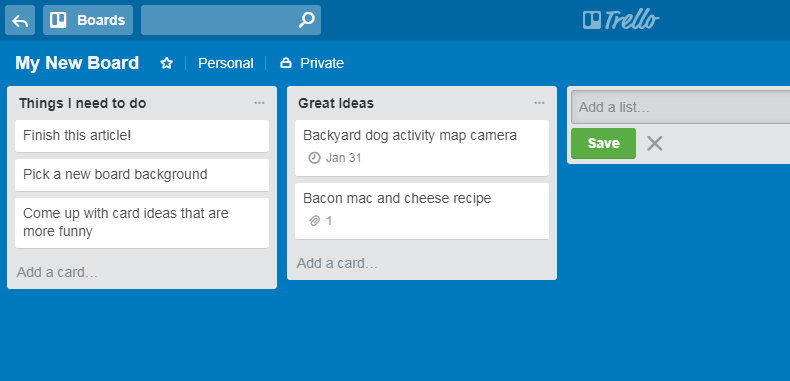This screenshot has width=790, height=381.
Task: Open Things I need to do list menu
Action: pyautogui.click(x=259, y=103)
